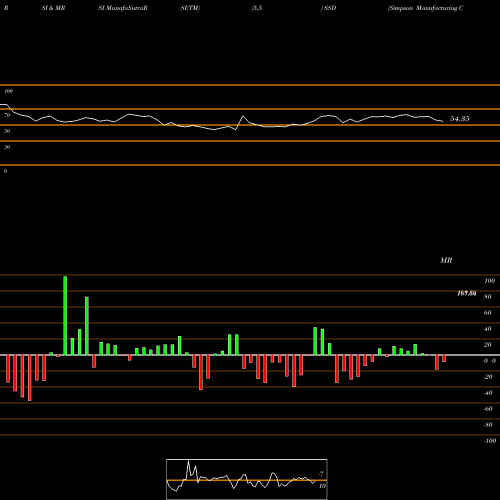This screenshot has height=500, width=500.
Task: Click the bold MR value beside the 80 label
Action: (x=467, y=293)
